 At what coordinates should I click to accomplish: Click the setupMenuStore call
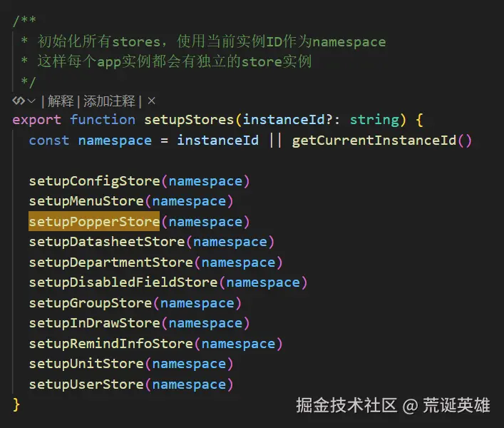86,201
